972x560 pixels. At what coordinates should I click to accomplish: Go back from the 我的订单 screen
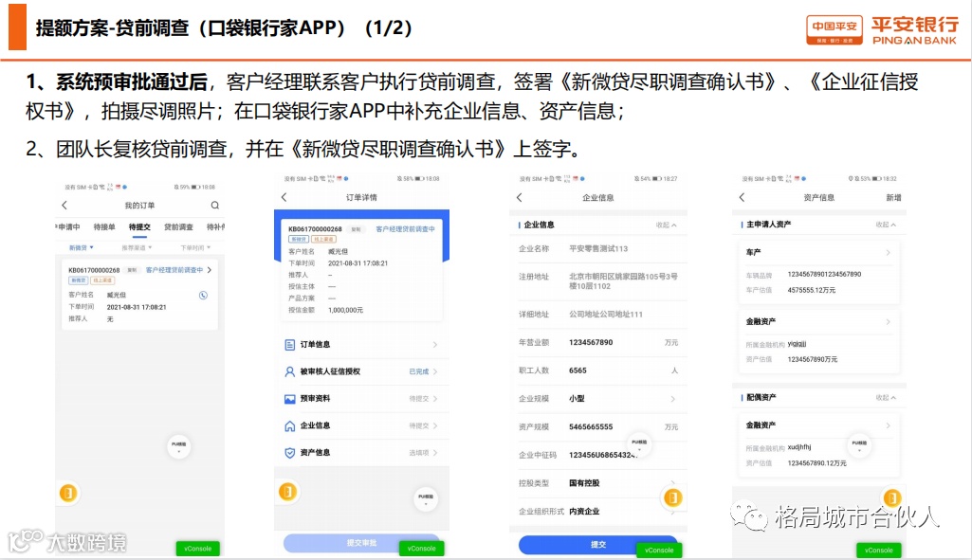tap(64, 205)
